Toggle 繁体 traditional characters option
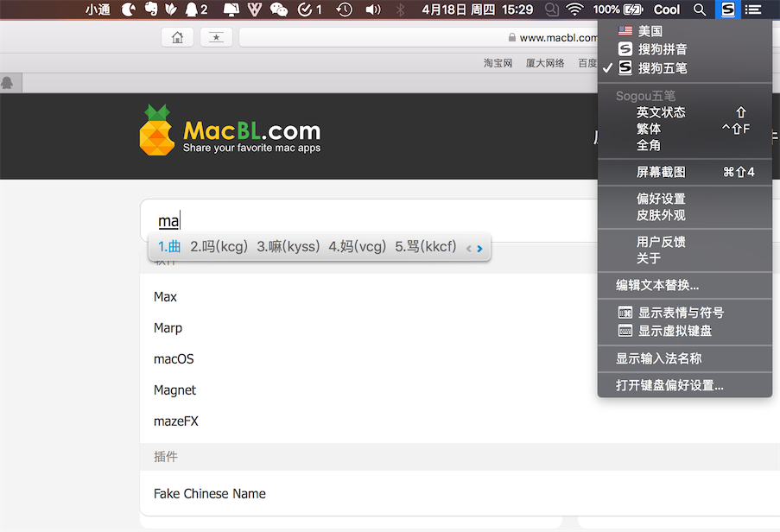780x532 pixels. pyautogui.click(x=685, y=129)
